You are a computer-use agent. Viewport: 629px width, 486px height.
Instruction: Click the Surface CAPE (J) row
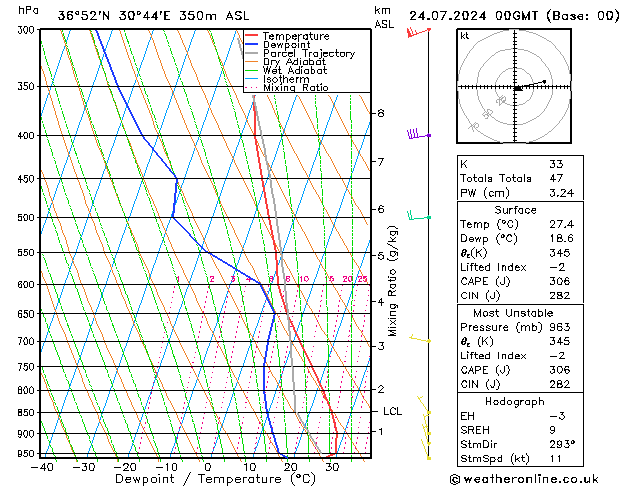(520, 281)
